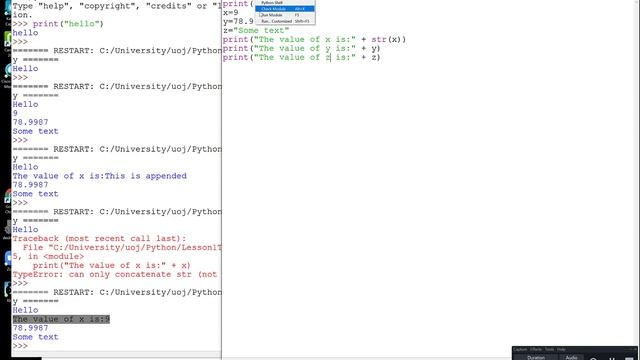Select Python Shell in the Run menu
This screenshot has width=640, height=360.
pyautogui.click(x=285, y=2)
